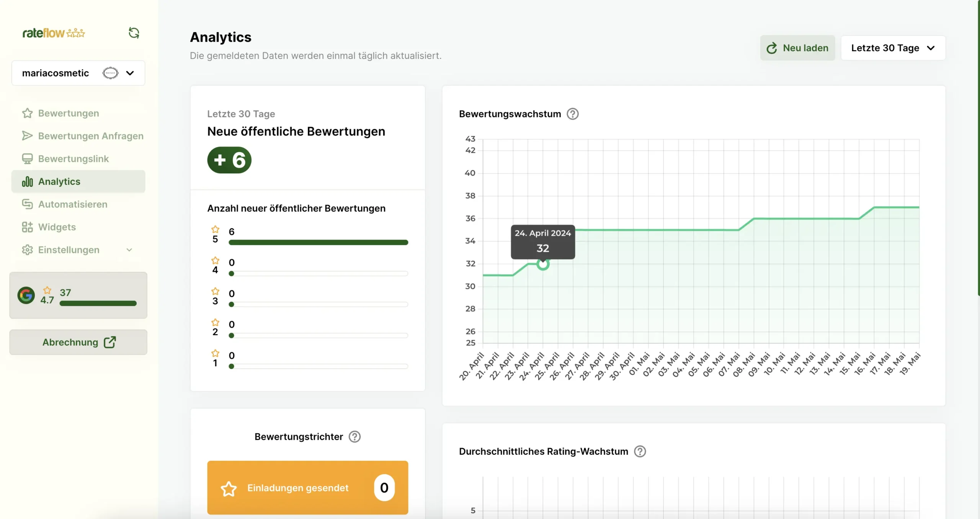Open the Abrechnung external link button
980x519 pixels.
[78, 342]
